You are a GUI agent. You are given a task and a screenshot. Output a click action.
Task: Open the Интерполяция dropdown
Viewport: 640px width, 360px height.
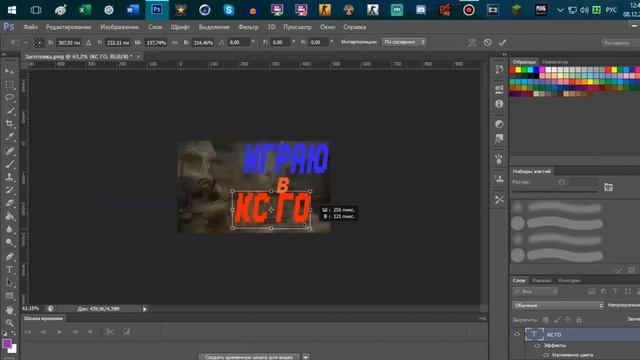[404, 42]
